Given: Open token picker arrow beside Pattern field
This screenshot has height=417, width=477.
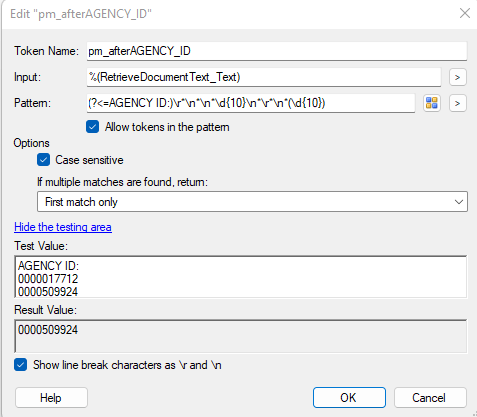Looking at the screenshot, I should coord(458,103).
